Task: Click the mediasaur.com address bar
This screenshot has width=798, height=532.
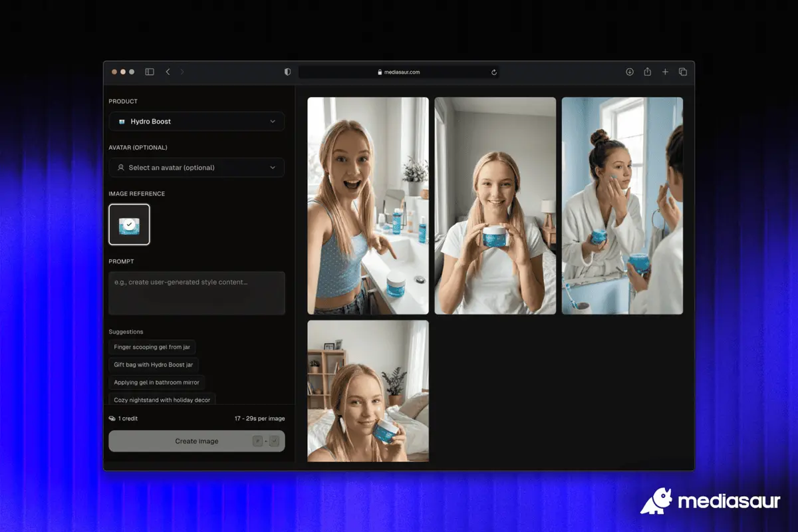Action: click(x=399, y=72)
